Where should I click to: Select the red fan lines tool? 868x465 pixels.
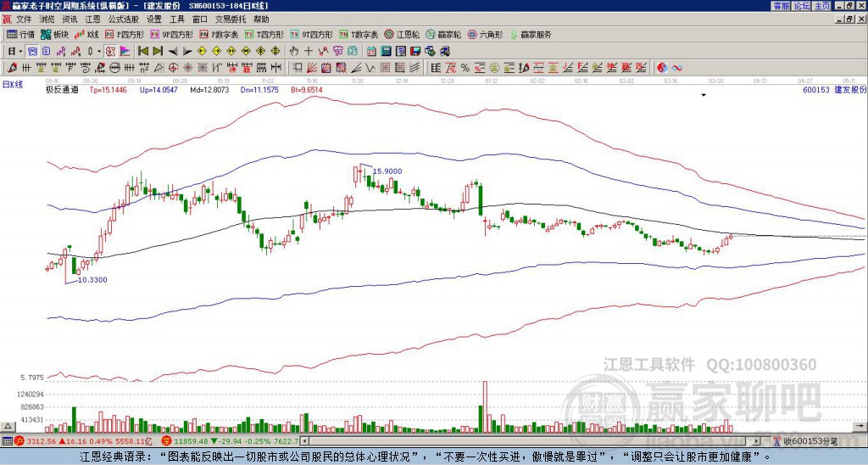point(312,68)
